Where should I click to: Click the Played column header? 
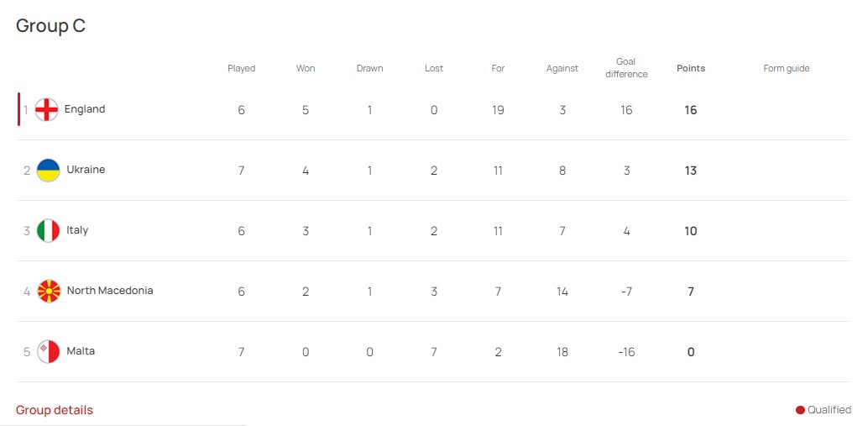click(x=242, y=69)
